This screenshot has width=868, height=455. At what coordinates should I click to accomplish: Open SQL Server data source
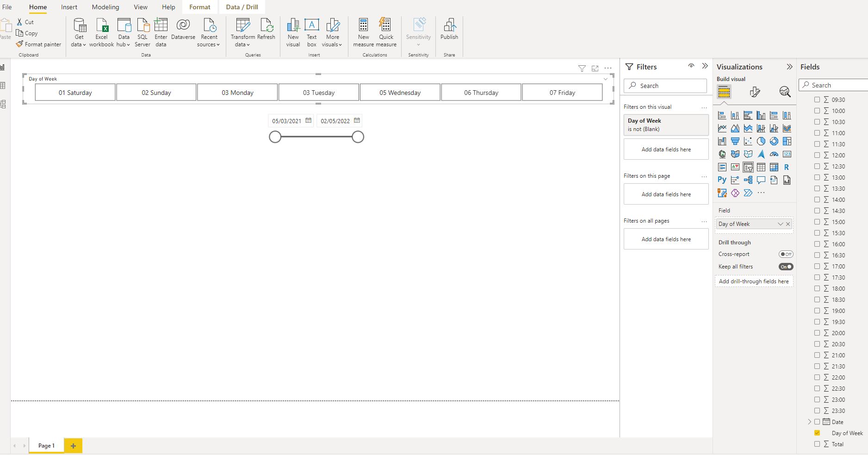tap(143, 32)
